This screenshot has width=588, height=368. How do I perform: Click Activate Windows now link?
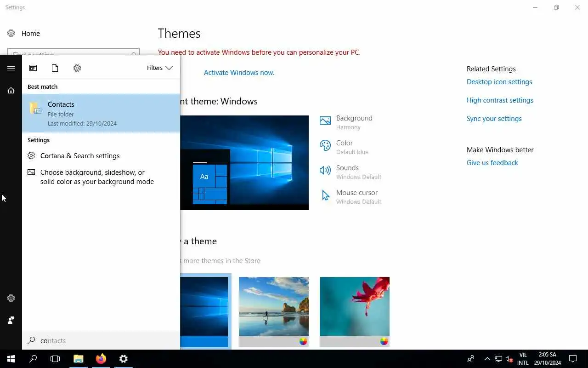239,73
